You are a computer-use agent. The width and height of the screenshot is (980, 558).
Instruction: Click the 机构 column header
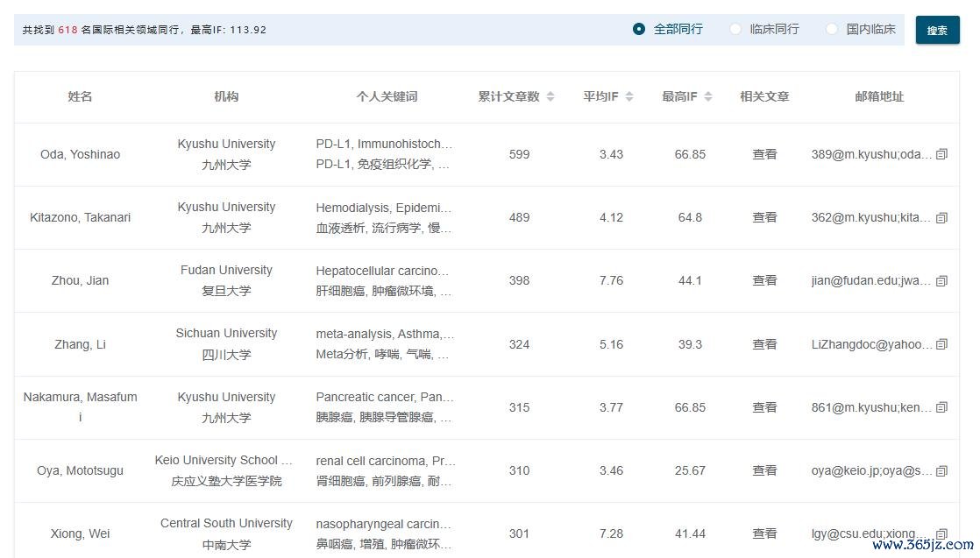point(226,97)
